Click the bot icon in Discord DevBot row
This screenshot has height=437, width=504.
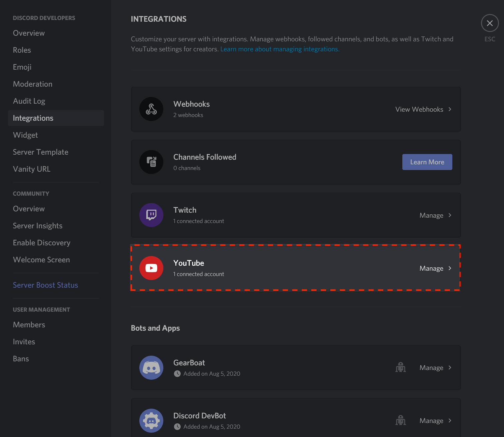pyautogui.click(x=401, y=420)
